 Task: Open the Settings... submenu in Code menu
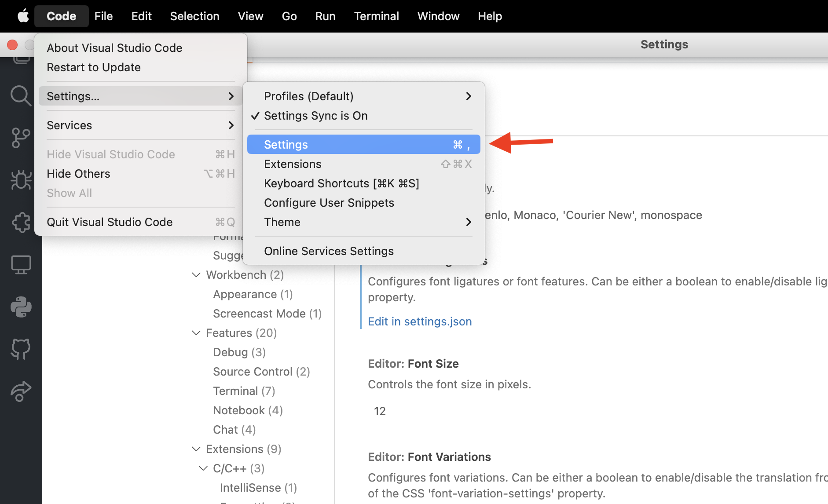[140, 96]
